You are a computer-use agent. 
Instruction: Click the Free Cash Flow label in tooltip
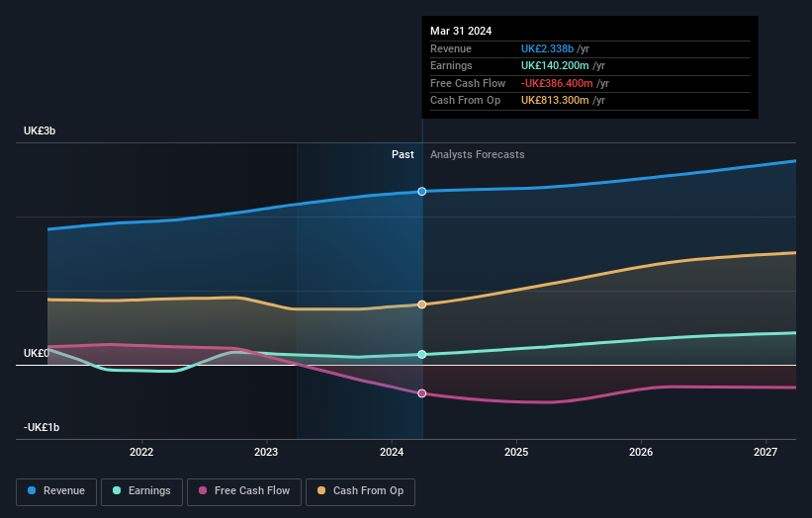468,83
